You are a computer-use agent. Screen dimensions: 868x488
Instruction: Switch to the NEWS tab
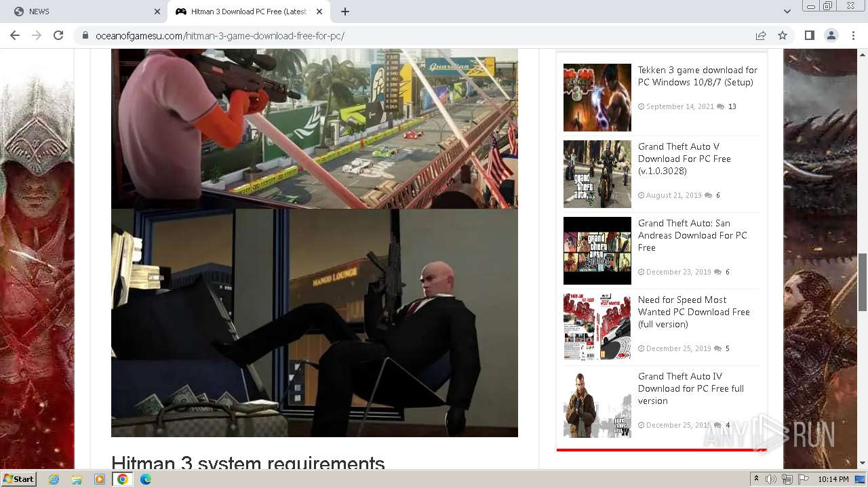pyautogui.click(x=85, y=12)
